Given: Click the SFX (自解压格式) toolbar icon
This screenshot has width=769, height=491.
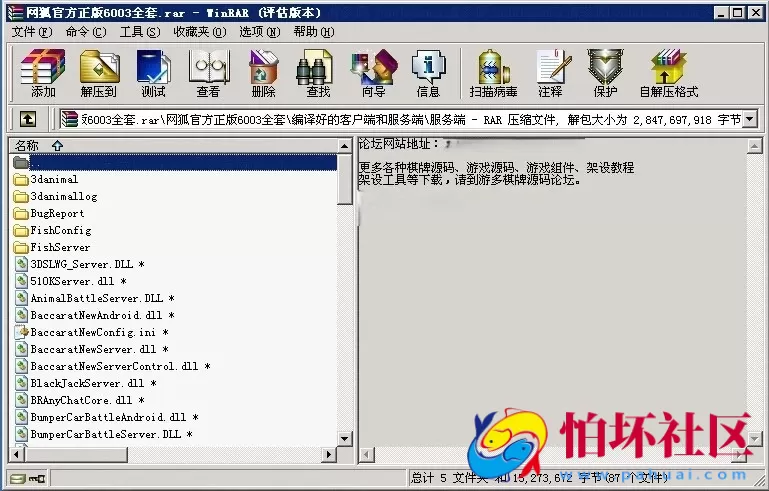Looking at the screenshot, I should [668, 73].
